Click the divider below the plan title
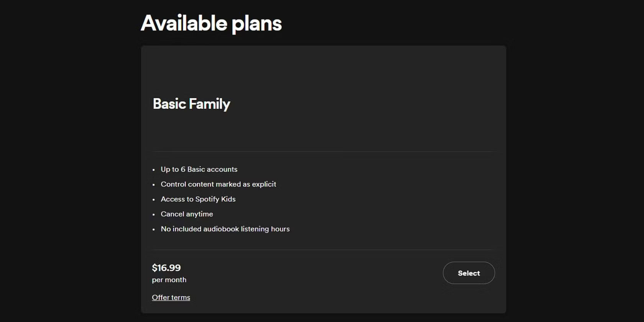Viewport: 644px width, 322px height. tap(324, 151)
